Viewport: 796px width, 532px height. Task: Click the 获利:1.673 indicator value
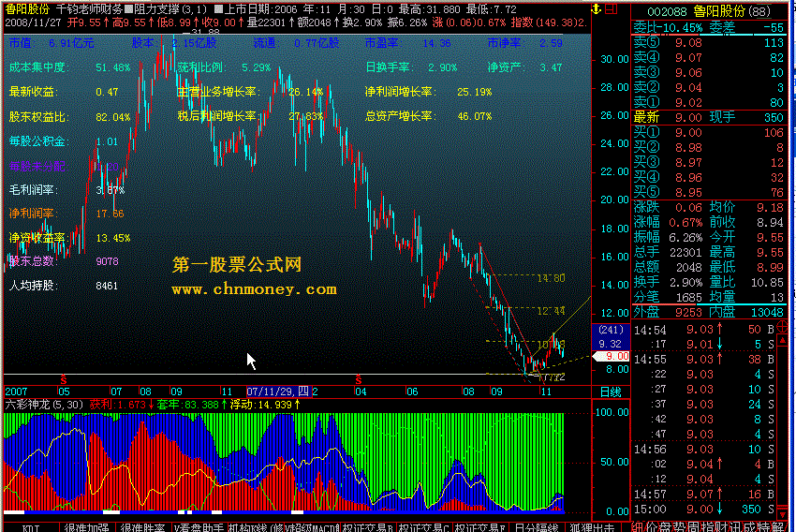(x=122, y=405)
